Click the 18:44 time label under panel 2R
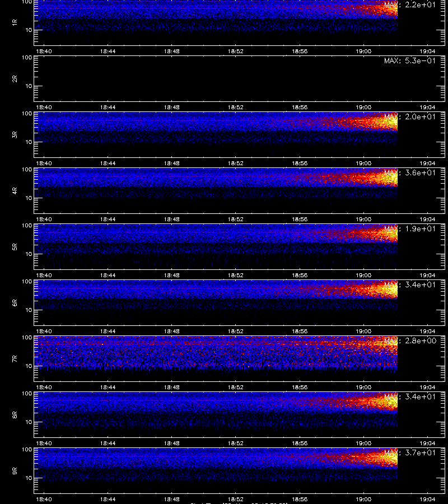Screen dimensions: 448x504 point(108,108)
